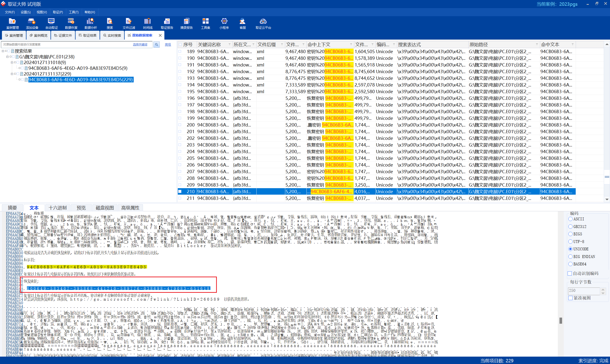Start 自动取证 from the toolbar
The image size is (610, 364).
pos(51,24)
